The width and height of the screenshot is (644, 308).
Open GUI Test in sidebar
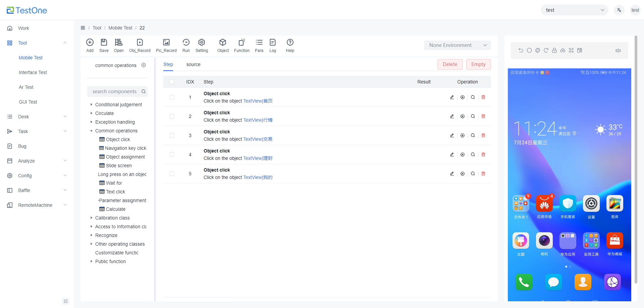click(28, 102)
